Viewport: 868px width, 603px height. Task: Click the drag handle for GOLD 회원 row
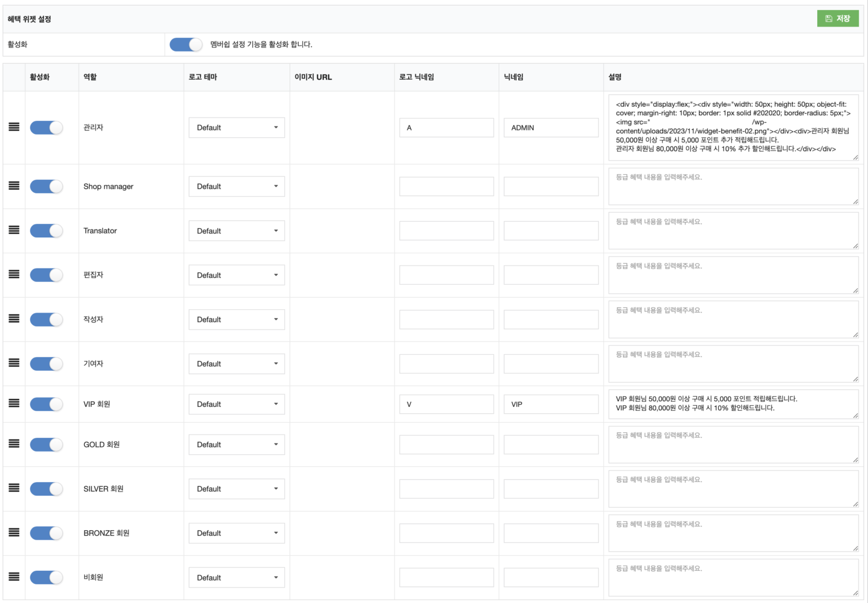tap(14, 444)
